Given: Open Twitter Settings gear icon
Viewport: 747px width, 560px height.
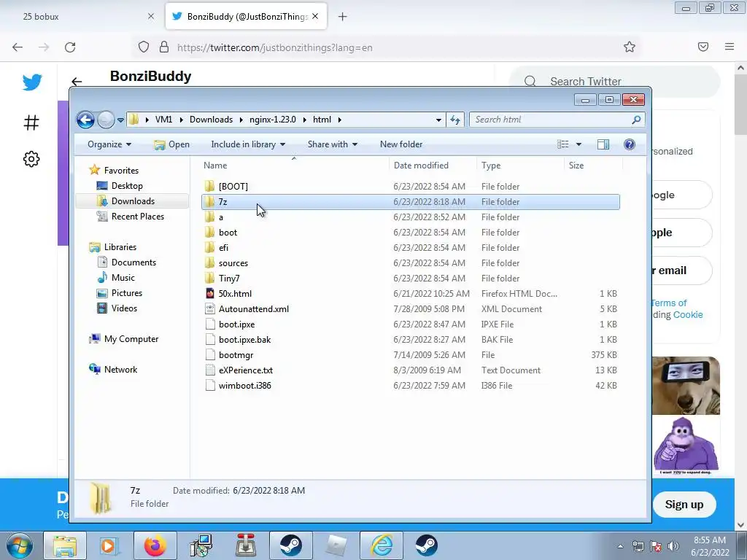Looking at the screenshot, I should [x=31, y=159].
